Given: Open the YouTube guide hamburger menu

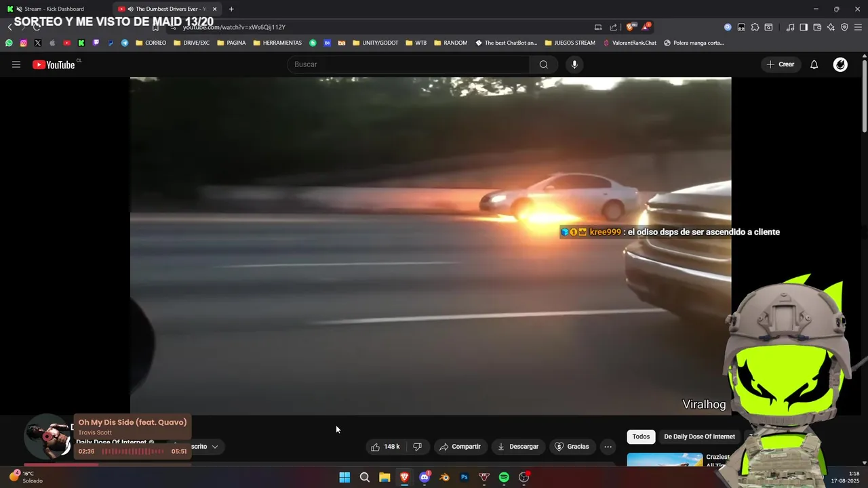Looking at the screenshot, I should pos(16,64).
